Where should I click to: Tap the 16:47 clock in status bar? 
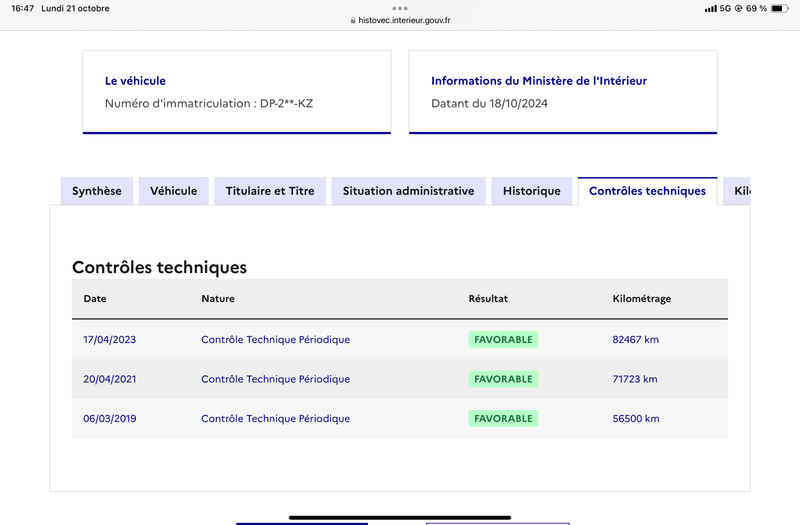pos(22,8)
